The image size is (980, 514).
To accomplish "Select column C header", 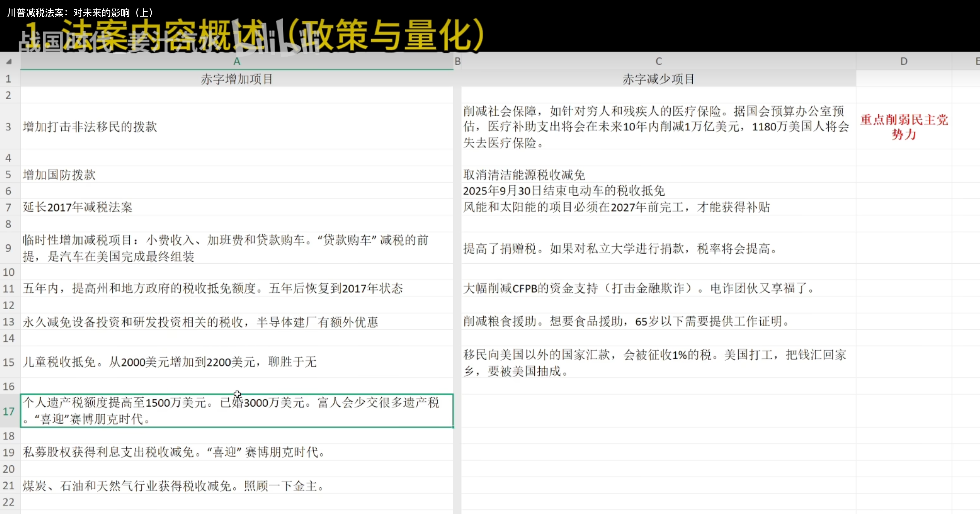I will click(x=659, y=61).
